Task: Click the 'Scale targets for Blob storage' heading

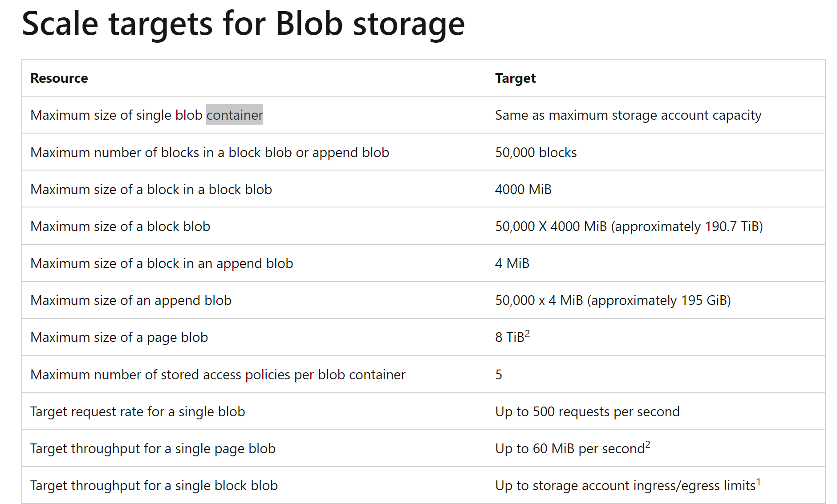Action: click(x=243, y=24)
